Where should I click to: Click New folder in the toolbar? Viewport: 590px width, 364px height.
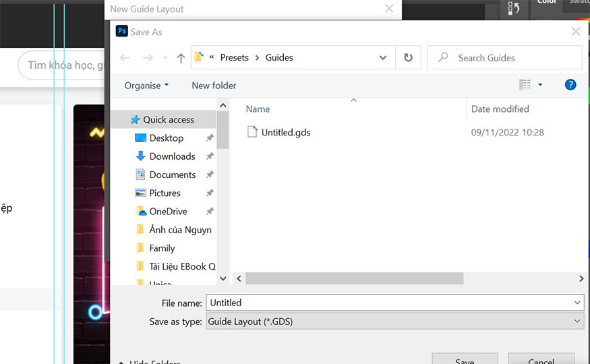tap(214, 86)
